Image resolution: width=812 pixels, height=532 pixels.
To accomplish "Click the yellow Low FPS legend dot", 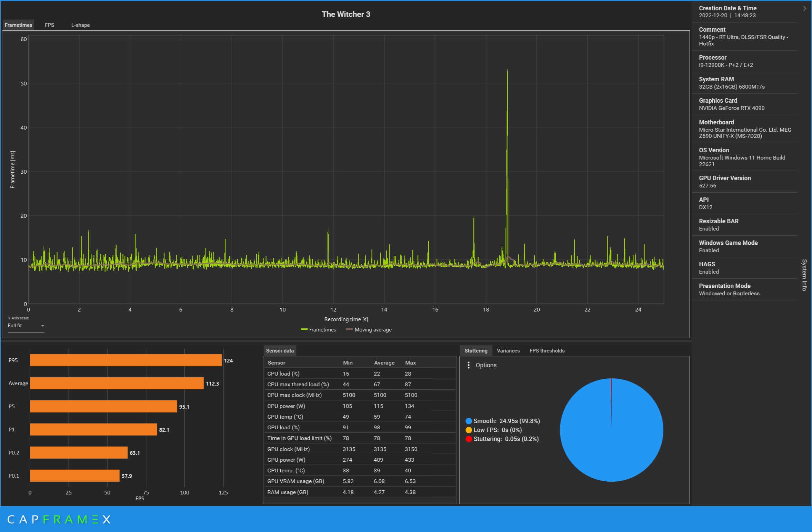I will pyautogui.click(x=469, y=430).
